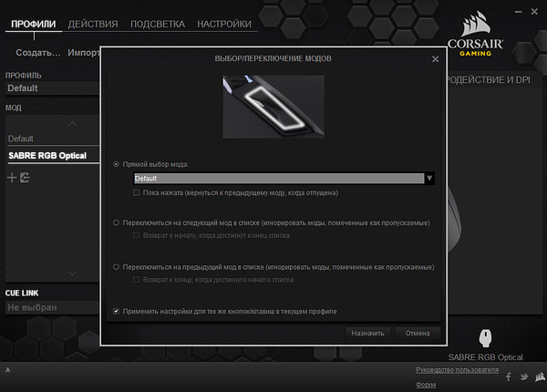
Task: Click the add new mode plus icon
Action: (x=12, y=178)
